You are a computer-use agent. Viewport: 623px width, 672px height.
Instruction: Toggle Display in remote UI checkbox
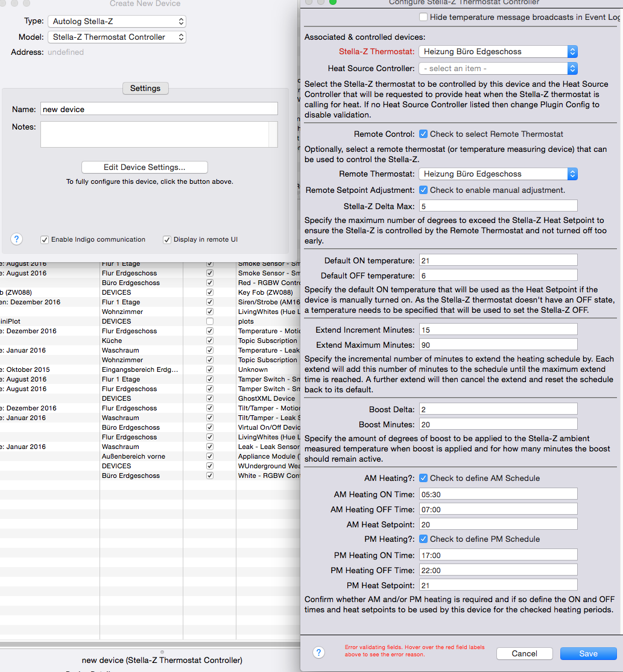(167, 240)
